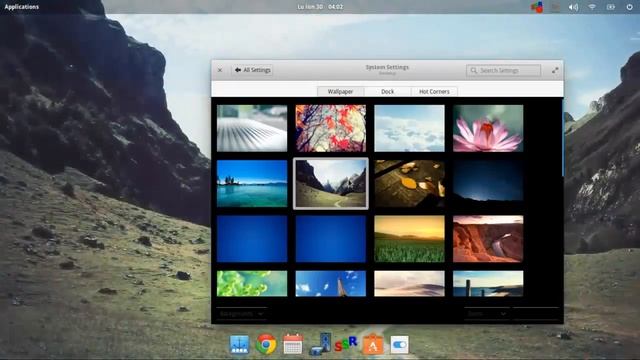This screenshot has height=360, width=640.
Task: Launch Google Chrome from the dock
Action: pos(266,344)
